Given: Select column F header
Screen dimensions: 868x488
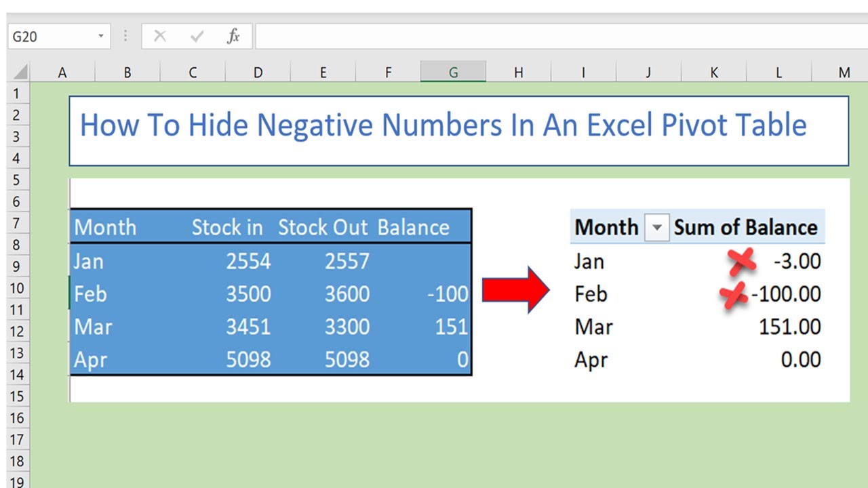Looking at the screenshot, I should click(388, 72).
